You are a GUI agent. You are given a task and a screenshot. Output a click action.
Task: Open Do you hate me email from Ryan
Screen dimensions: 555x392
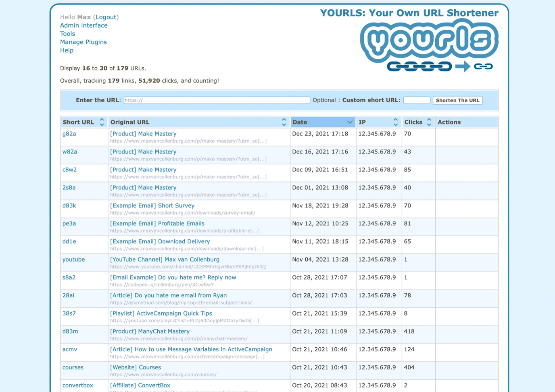click(x=168, y=295)
